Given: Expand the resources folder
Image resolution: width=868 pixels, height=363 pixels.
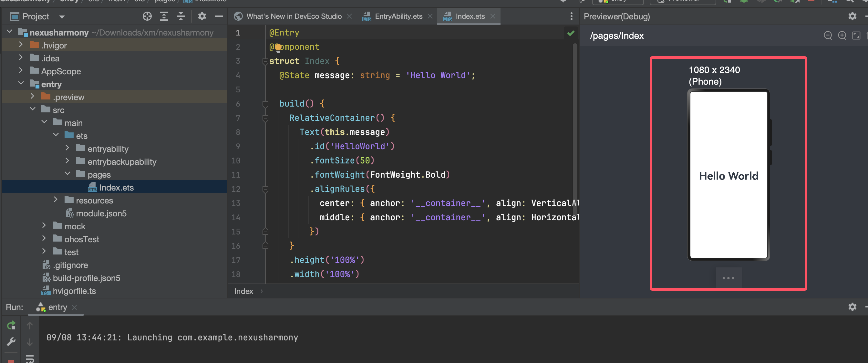Looking at the screenshot, I should (56, 200).
